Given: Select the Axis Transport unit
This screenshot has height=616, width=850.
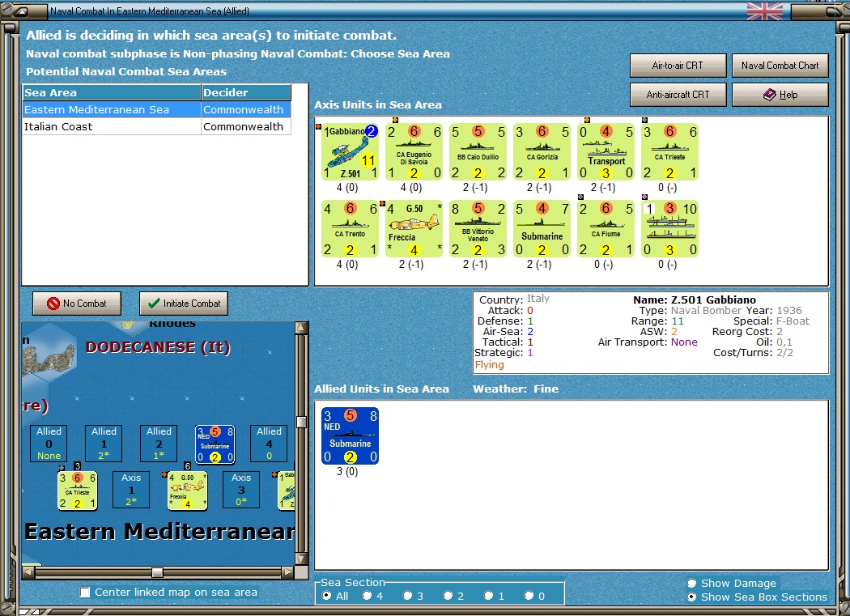Looking at the screenshot, I should 606,152.
